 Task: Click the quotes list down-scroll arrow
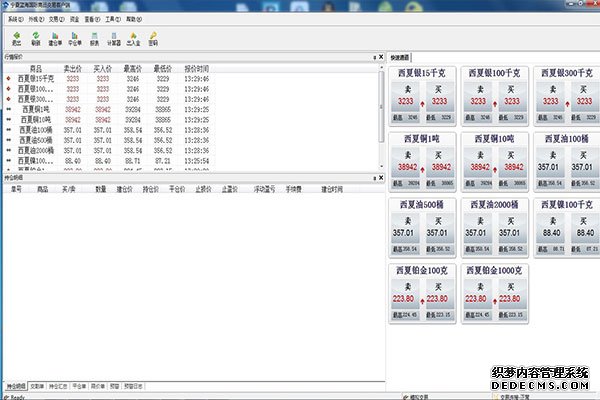tap(382, 167)
